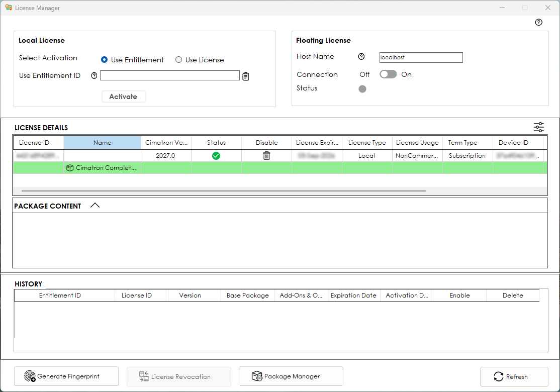Click the help icon beside Host Name
Viewport: 560px width, 392px height.
361,56
